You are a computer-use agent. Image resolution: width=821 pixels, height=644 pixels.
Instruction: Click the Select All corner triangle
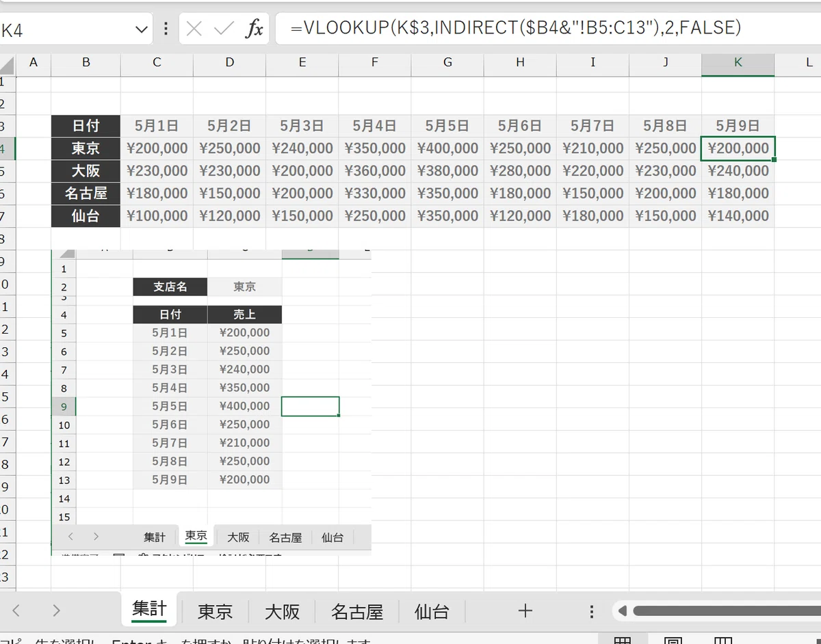coord(7,66)
